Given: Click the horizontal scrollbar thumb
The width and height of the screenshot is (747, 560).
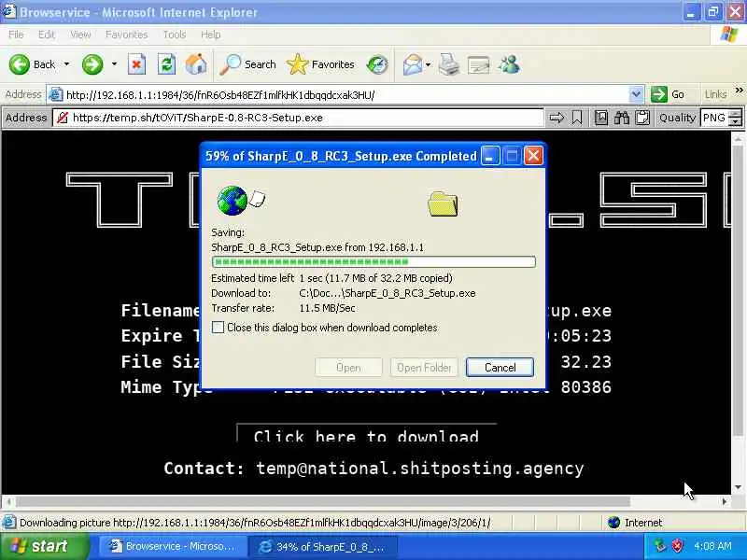Looking at the screenshot, I should pyautogui.click(x=323, y=501).
